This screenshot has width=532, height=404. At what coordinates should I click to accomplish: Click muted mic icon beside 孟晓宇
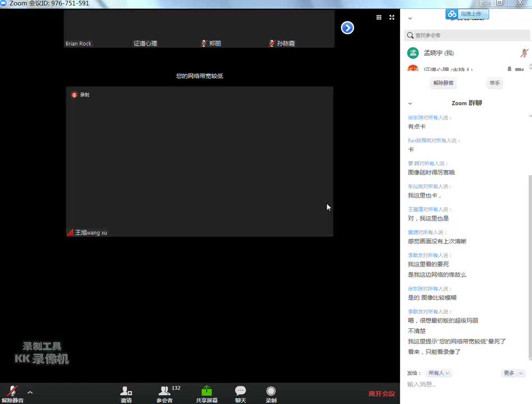coord(524,53)
